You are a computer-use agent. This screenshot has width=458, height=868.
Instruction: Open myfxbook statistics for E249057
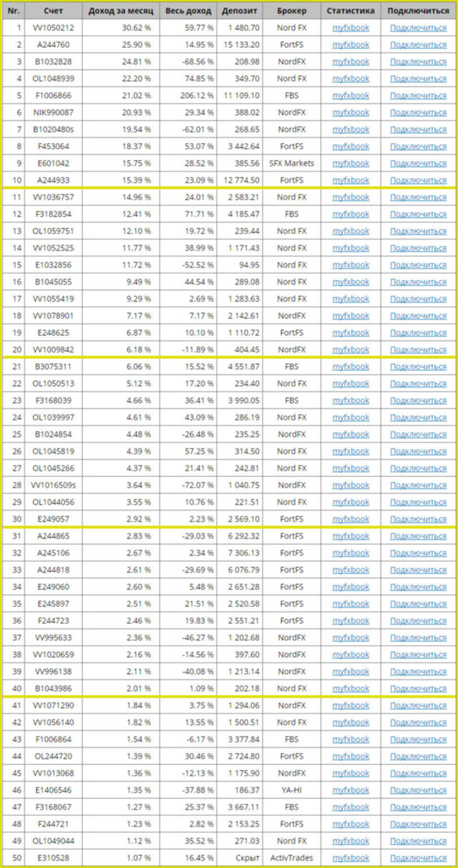pyautogui.click(x=351, y=519)
